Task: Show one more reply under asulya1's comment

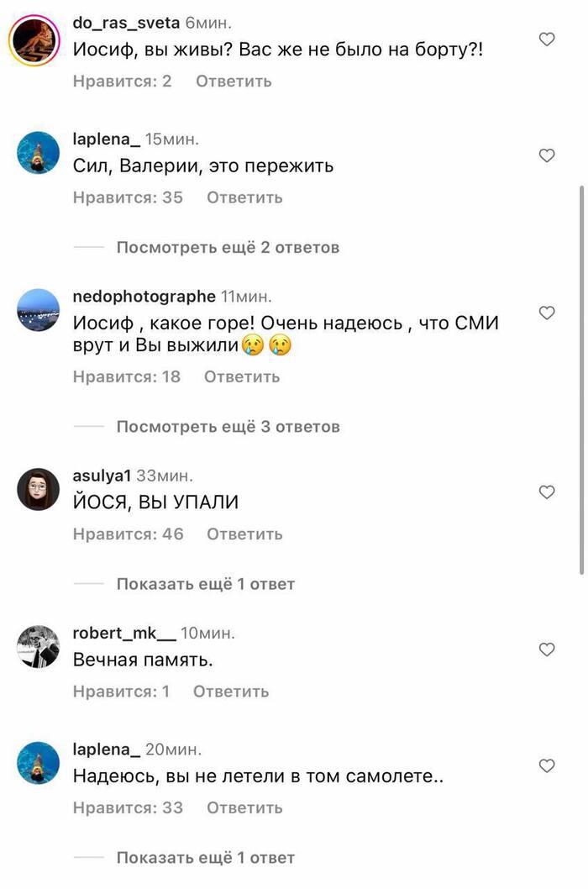Action: pos(206,584)
